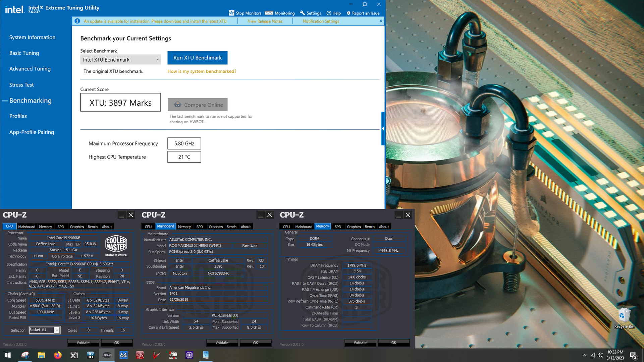Open the red circuit-board app on taskbar

pyautogui.click(x=140, y=355)
